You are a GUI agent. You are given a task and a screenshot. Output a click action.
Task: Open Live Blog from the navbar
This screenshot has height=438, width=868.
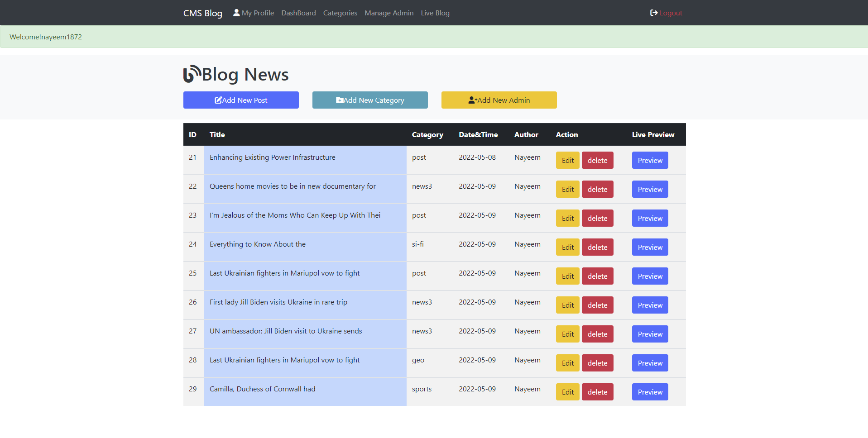(x=435, y=13)
